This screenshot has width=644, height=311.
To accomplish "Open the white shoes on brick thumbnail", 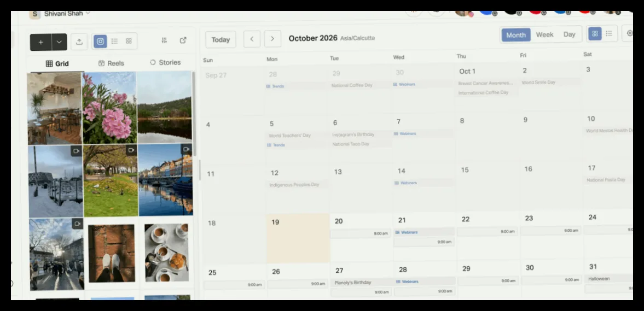I will pos(112,254).
